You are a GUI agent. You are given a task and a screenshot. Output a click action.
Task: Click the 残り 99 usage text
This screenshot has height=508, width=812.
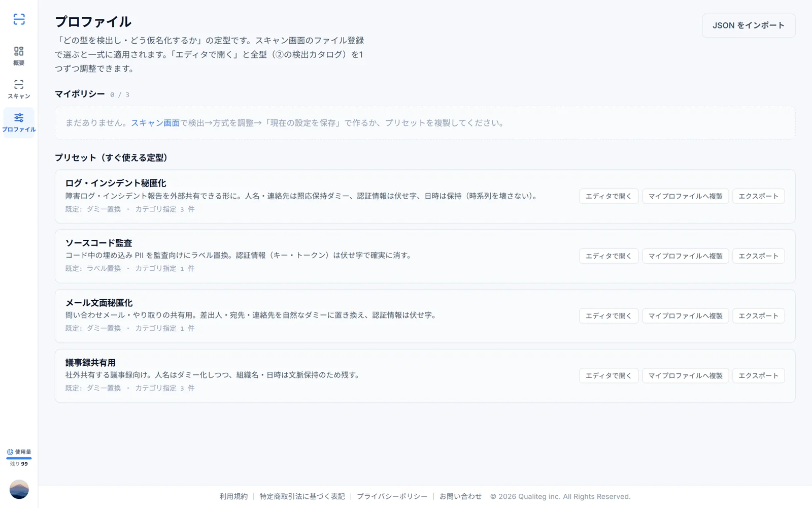coord(19,464)
